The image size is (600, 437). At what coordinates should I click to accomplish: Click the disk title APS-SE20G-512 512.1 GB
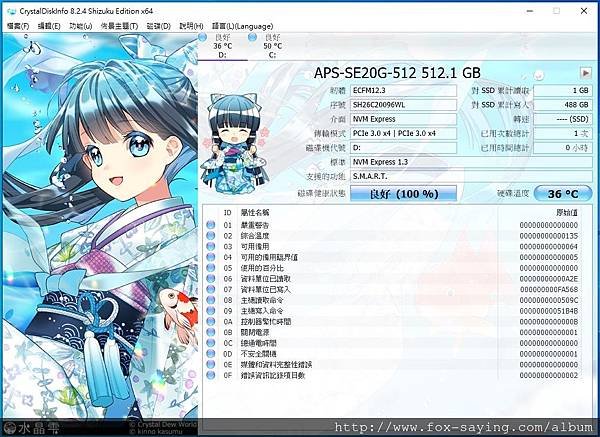pyautogui.click(x=397, y=73)
